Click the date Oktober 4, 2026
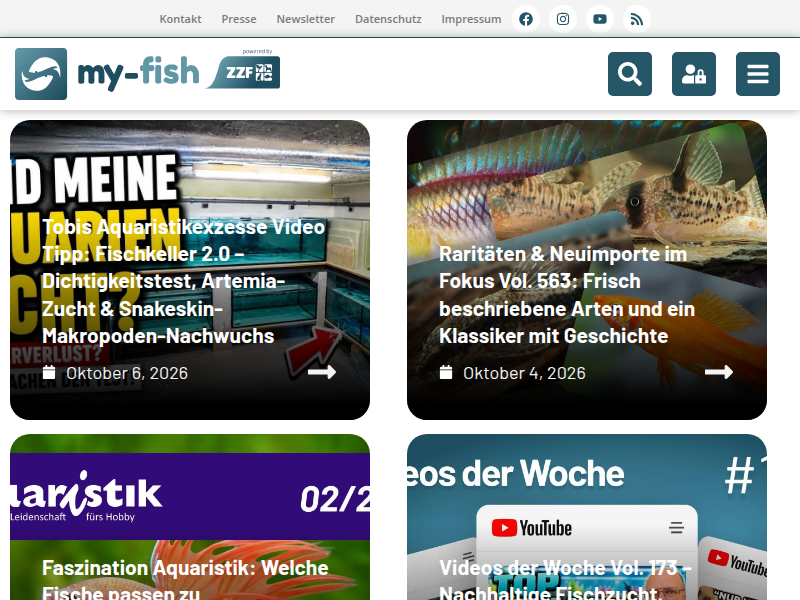 [524, 373]
